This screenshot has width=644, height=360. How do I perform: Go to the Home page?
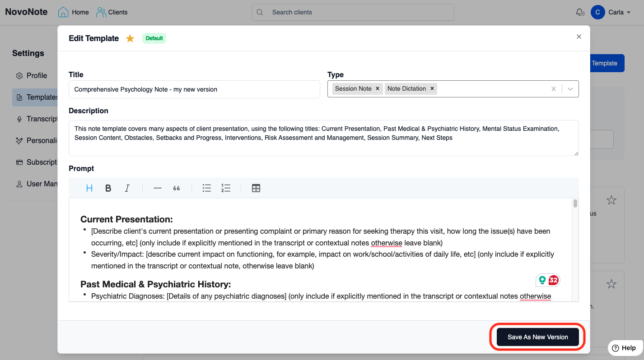74,12
